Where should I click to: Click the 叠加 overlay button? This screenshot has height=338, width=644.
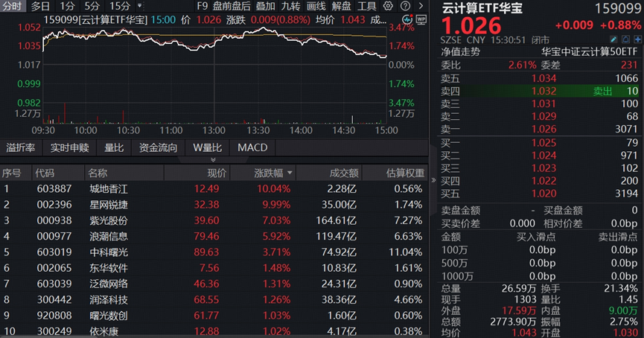(265, 6)
